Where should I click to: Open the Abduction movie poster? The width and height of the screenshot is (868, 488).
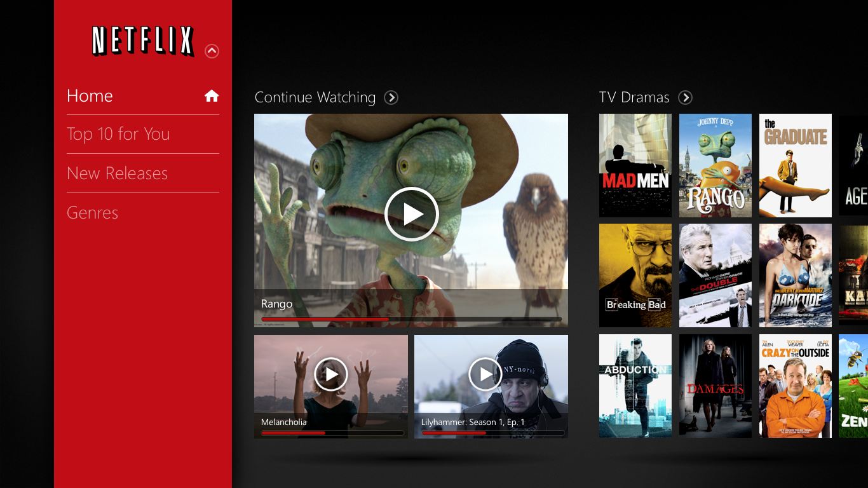click(x=635, y=386)
